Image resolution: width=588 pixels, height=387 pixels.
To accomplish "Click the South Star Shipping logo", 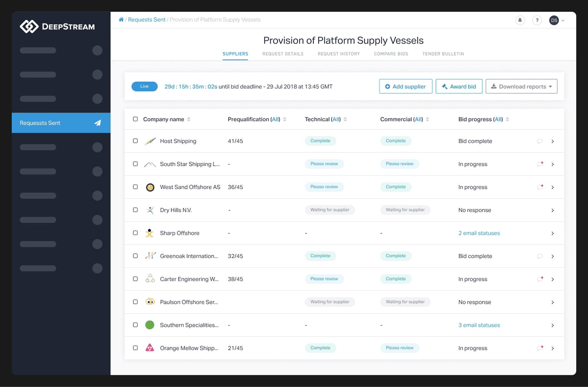I will click(150, 164).
